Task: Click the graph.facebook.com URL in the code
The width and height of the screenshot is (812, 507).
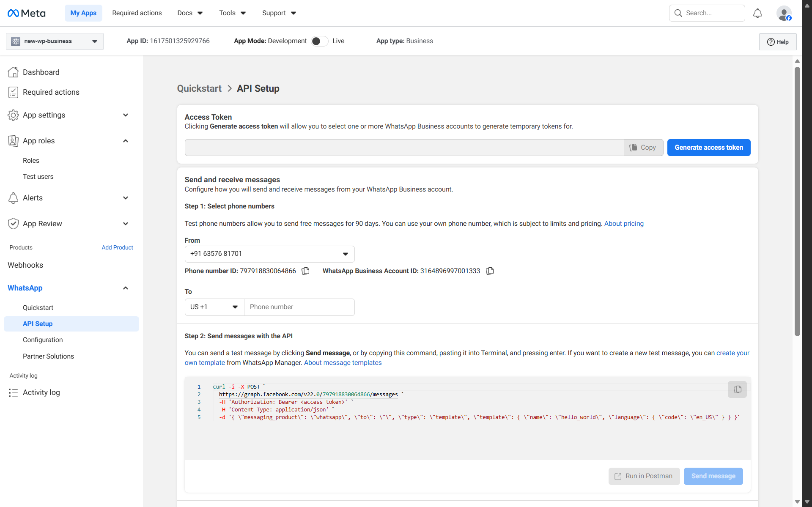Action: coord(308,395)
